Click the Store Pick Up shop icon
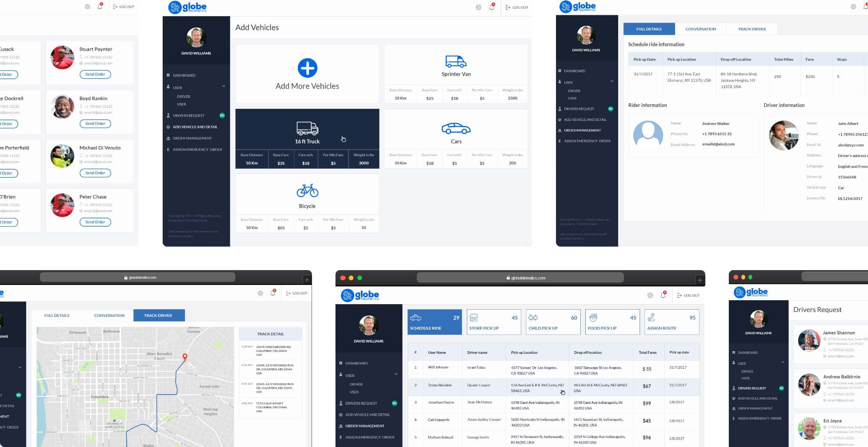This screenshot has width=868, height=447. (x=473, y=317)
